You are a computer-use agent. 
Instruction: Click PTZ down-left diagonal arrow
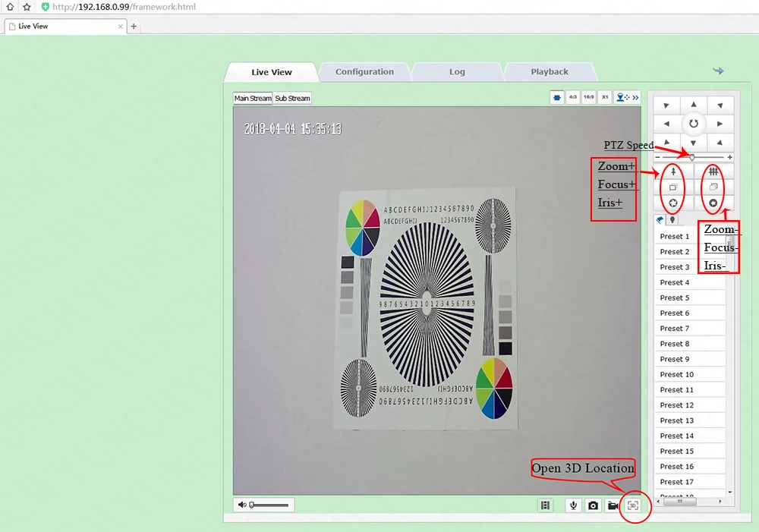click(x=666, y=143)
